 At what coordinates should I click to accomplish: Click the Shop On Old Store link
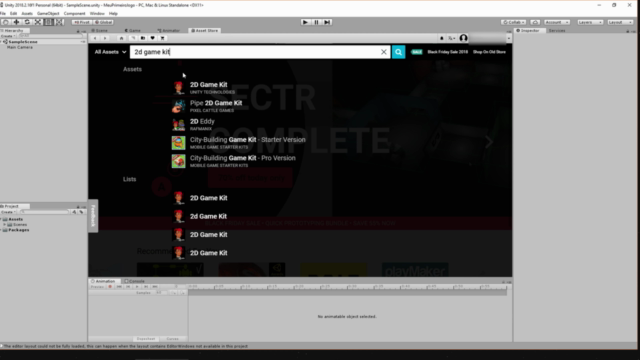coord(489,52)
